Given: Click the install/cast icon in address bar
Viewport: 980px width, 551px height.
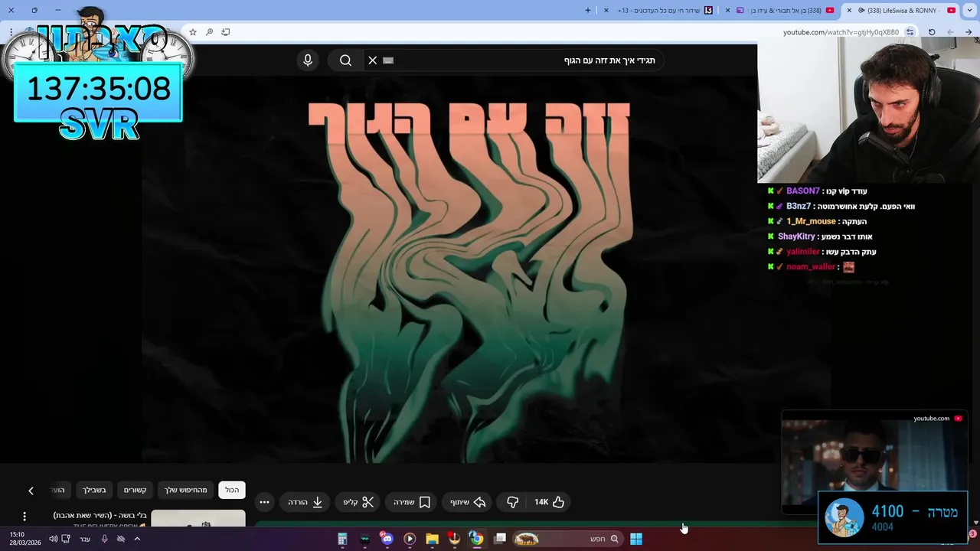Looking at the screenshot, I should (226, 32).
